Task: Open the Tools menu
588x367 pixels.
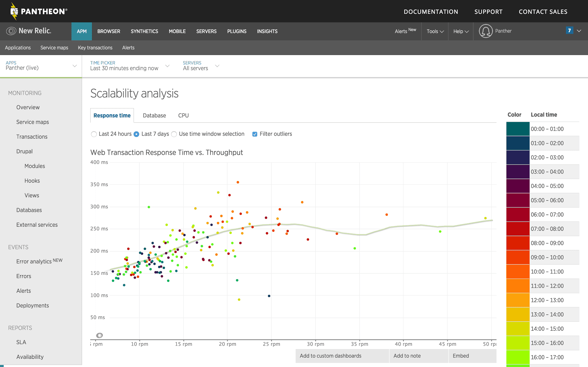Action: pos(435,32)
